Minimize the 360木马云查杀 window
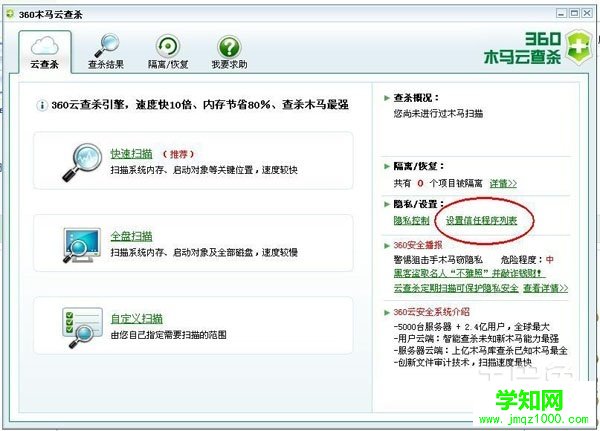Screen dimensions: 600x431 561,13
